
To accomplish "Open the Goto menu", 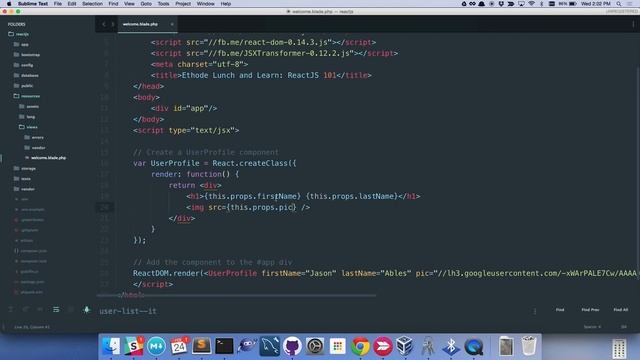I will point(146,4).
